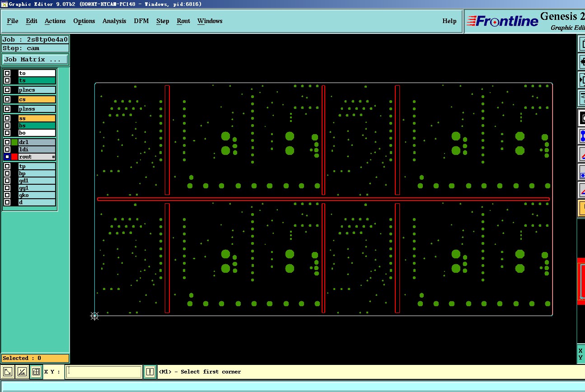Toggle display checkbox for layer tp
585x392 pixels.
(7, 166)
